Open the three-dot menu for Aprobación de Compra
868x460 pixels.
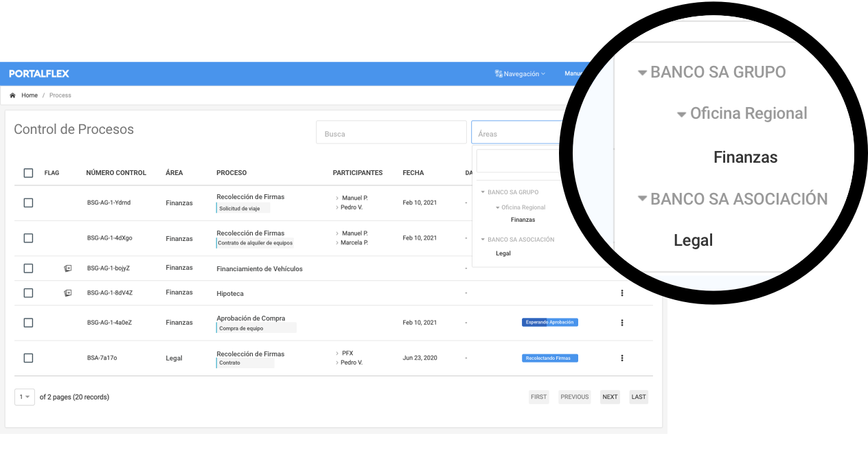coord(622,323)
